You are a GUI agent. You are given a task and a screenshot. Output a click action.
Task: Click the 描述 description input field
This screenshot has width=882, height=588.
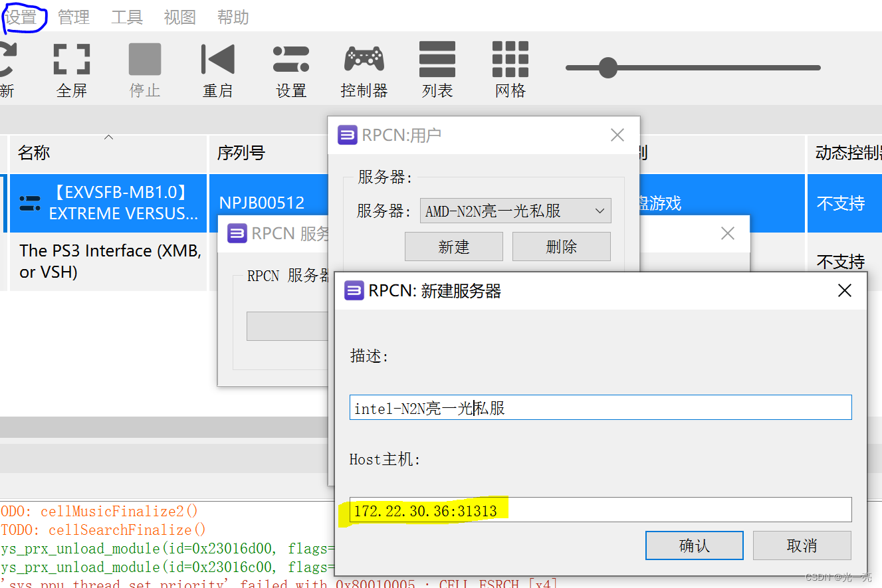[600, 407]
